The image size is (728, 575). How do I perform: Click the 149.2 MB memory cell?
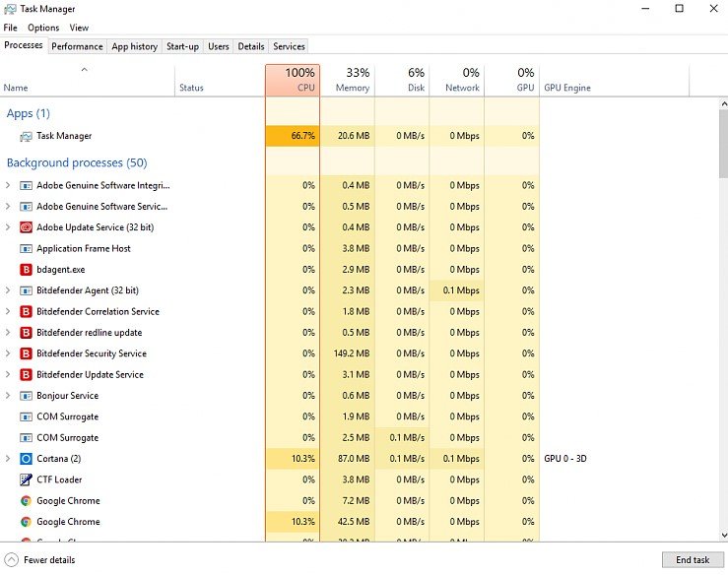[x=348, y=353]
